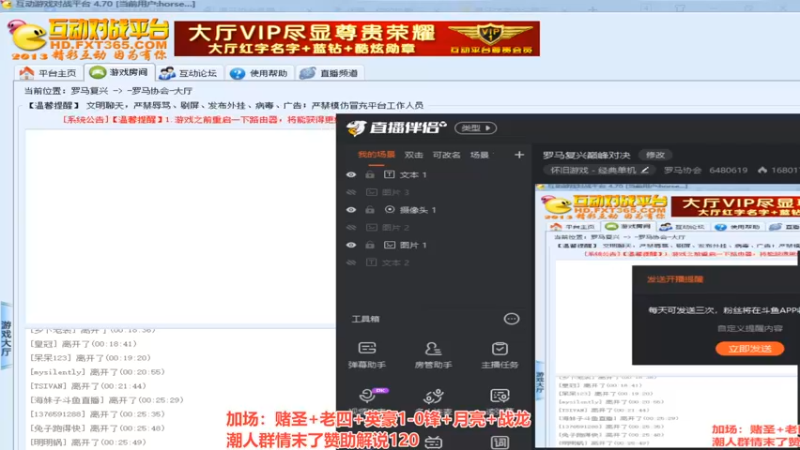Add a new scene with plus icon
The height and width of the screenshot is (450, 800).
tap(519, 155)
